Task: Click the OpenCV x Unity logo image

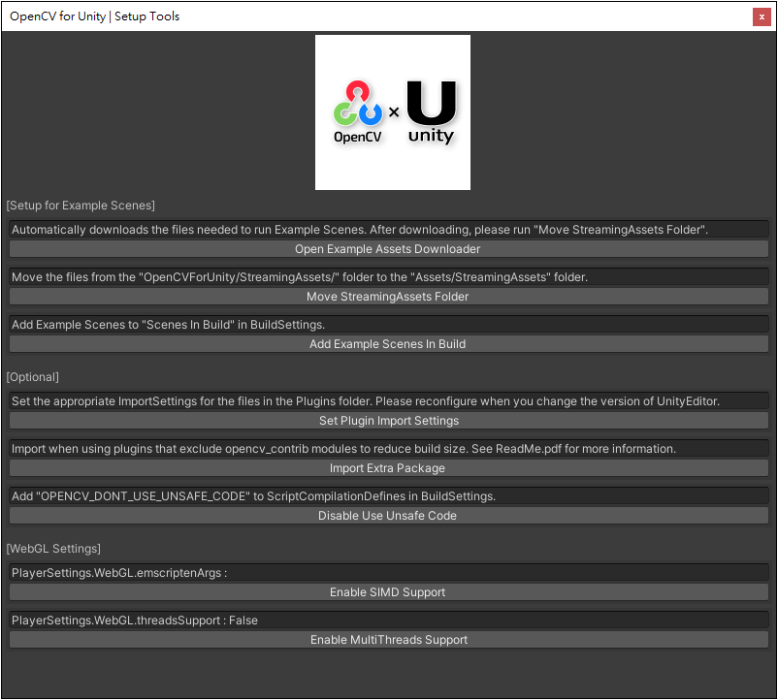Action: click(x=393, y=112)
